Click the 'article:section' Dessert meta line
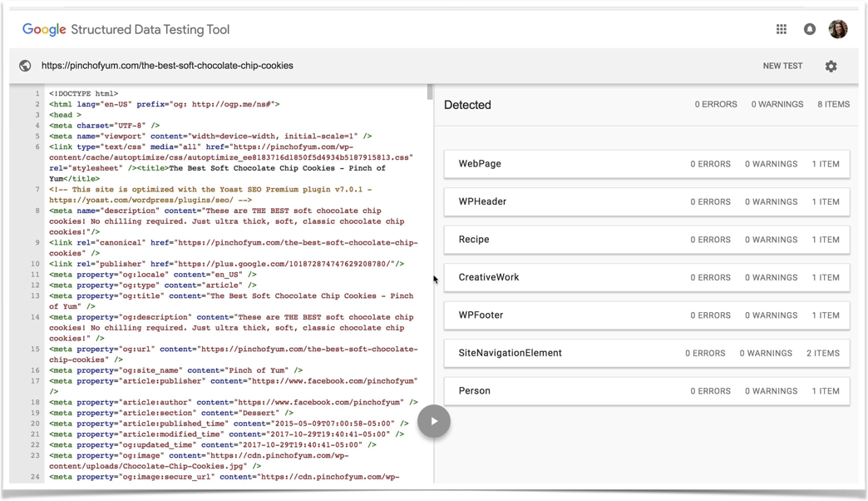868x501 pixels. pos(171,413)
